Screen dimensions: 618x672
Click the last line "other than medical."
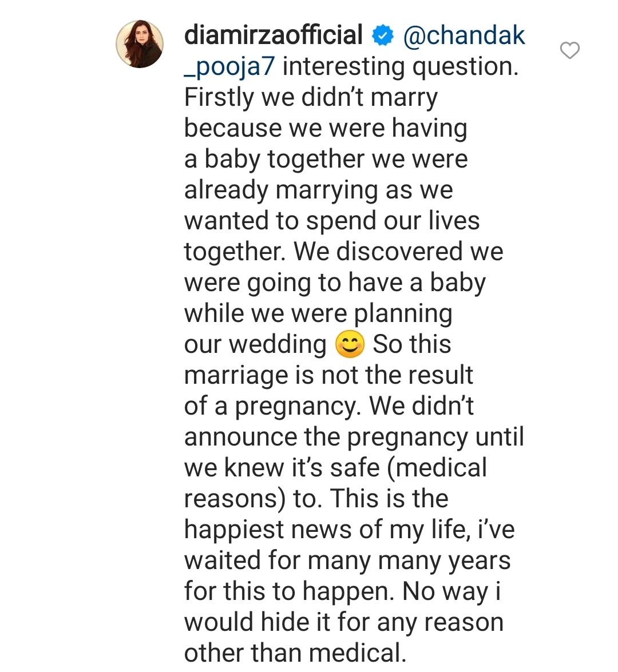[295, 653]
